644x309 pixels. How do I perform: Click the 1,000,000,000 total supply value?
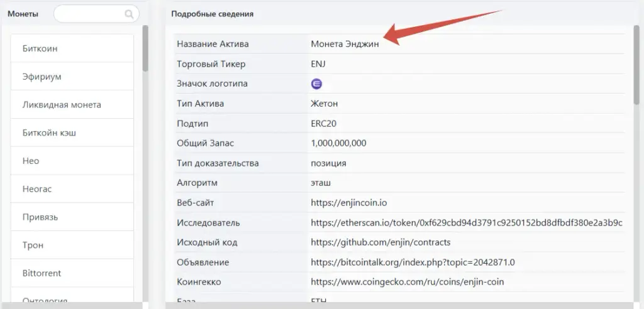(338, 144)
